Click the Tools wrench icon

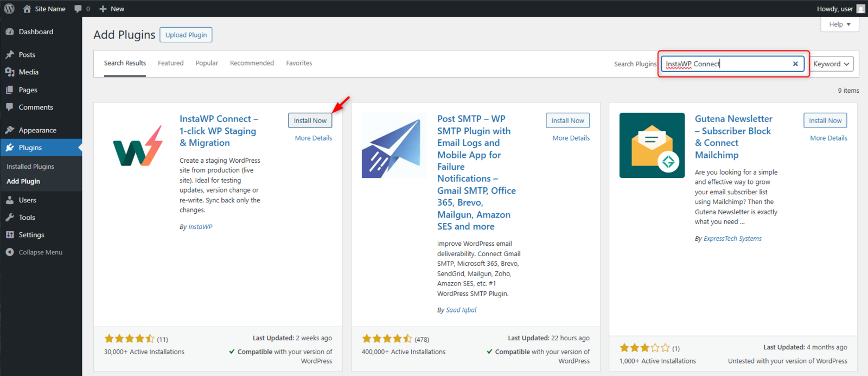coord(10,218)
